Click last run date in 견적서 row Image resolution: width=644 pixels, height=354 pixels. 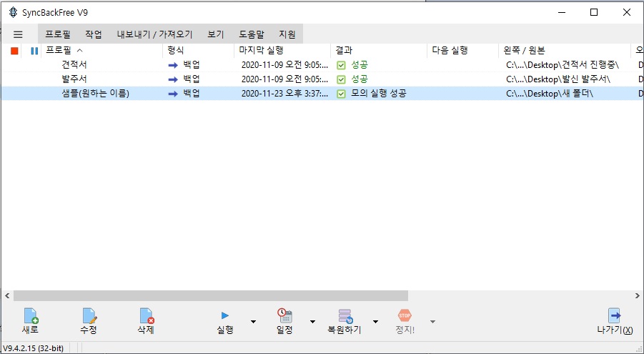coord(284,65)
